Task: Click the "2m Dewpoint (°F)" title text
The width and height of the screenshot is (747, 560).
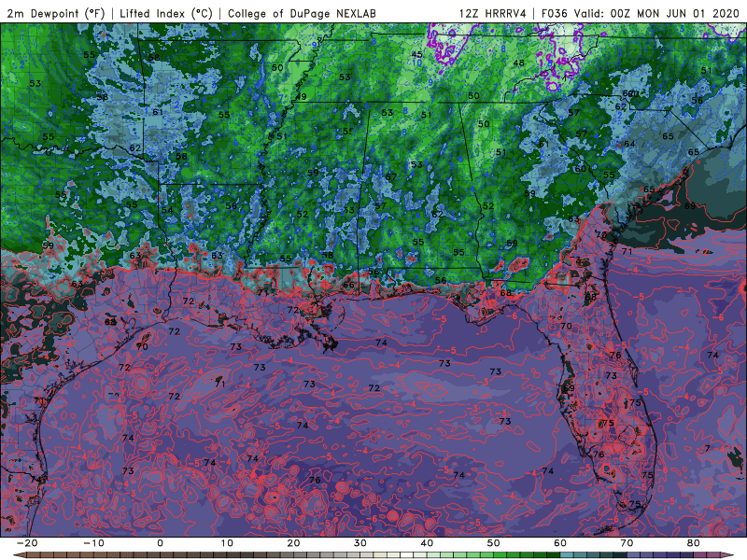Action: click(x=56, y=13)
